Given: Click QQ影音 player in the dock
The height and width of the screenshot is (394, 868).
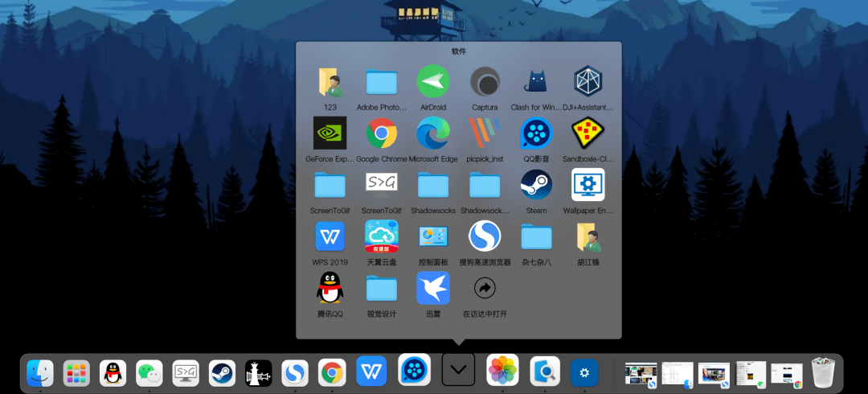Looking at the screenshot, I should (x=414, y=370).
